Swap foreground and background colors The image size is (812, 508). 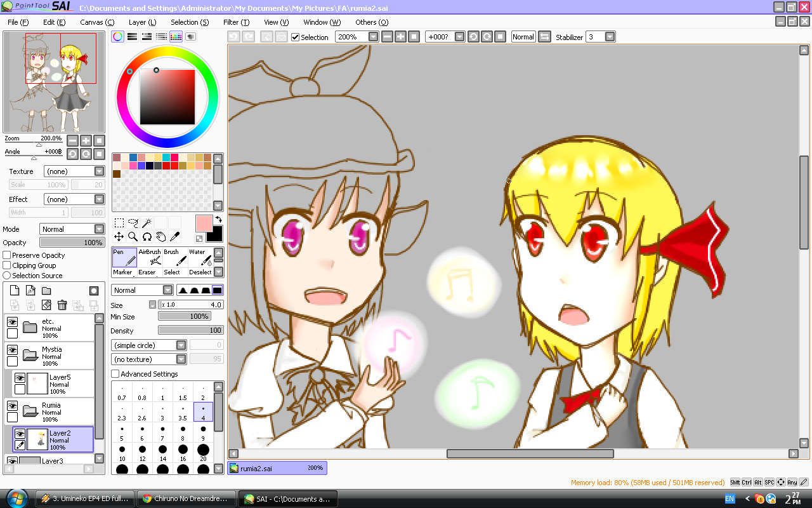click(x=218, y=219)
